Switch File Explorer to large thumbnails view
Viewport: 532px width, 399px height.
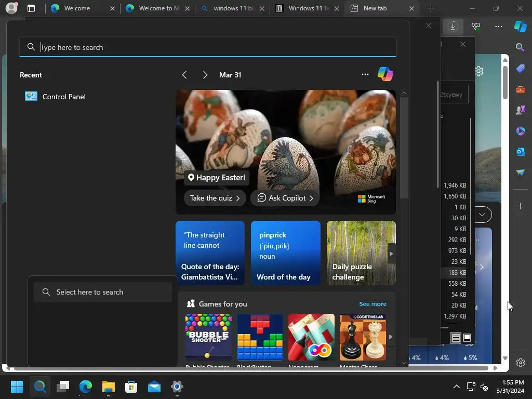[x=467, y=338]
